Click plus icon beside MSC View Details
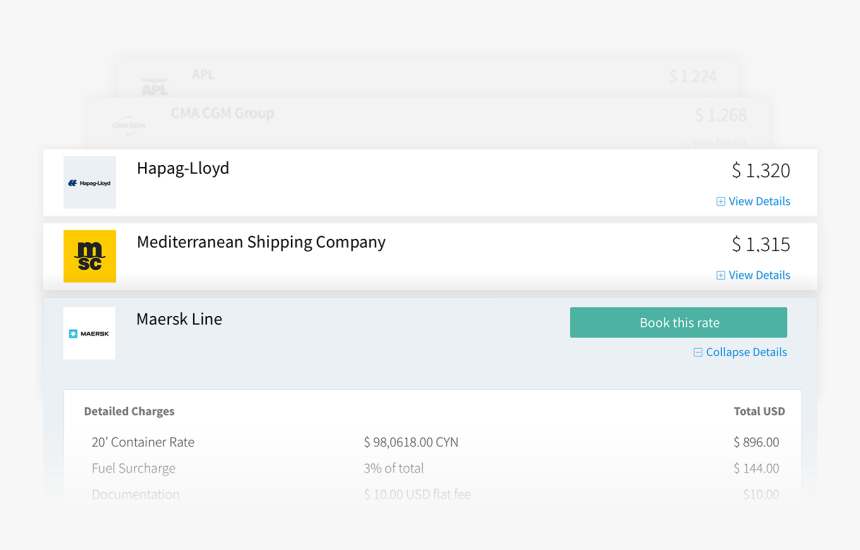860x550 pixels. tap(720, 276)
